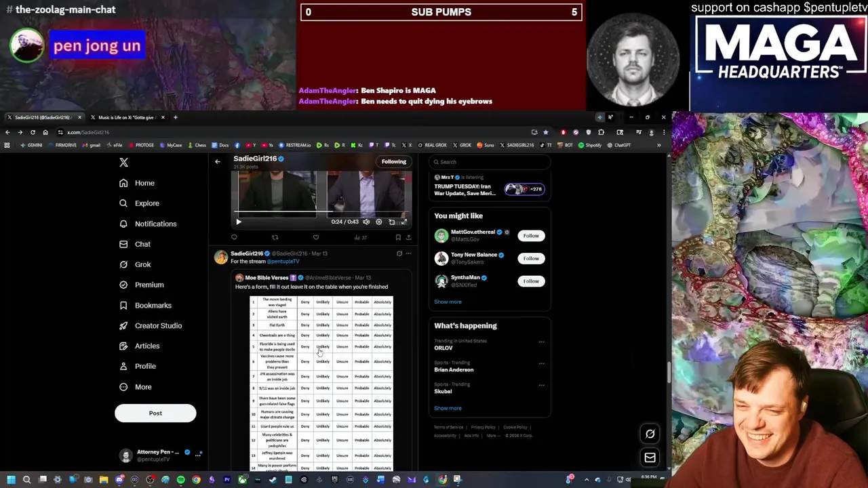
Task: Follow MattGov.ethereal
Action: coord(531,236)
